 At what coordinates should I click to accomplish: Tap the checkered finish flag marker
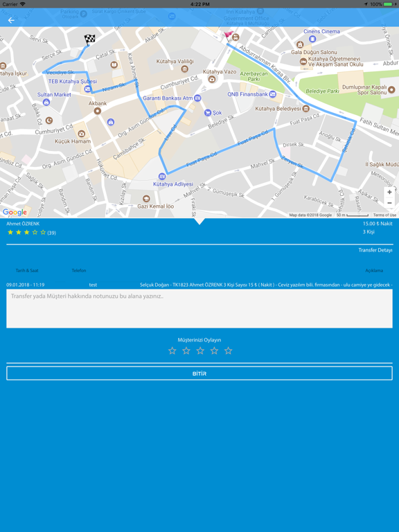click(89, 39)
